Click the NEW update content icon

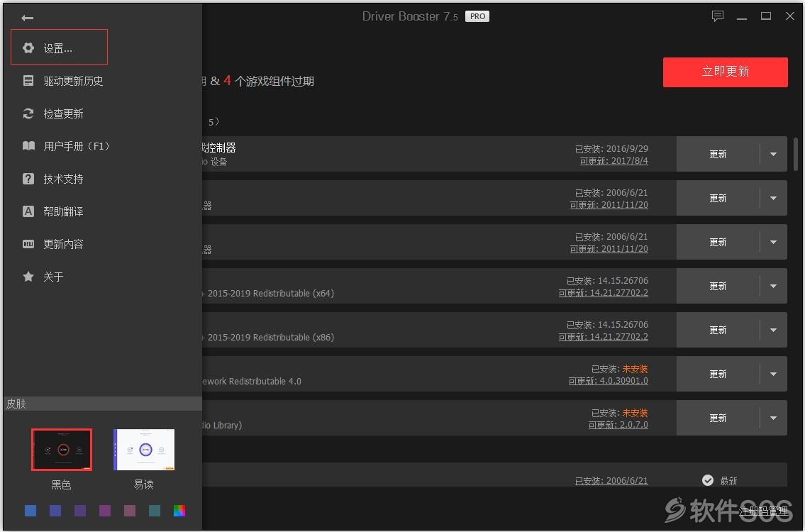(28, 244)
